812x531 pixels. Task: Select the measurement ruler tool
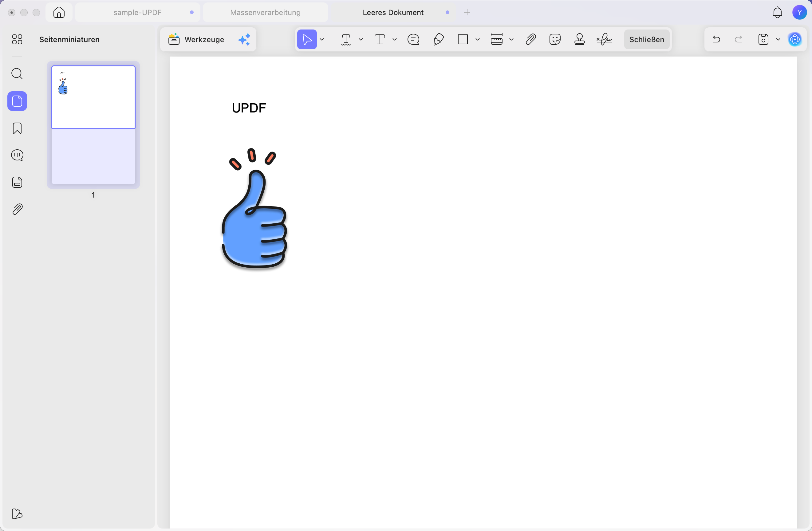(496, 40)
